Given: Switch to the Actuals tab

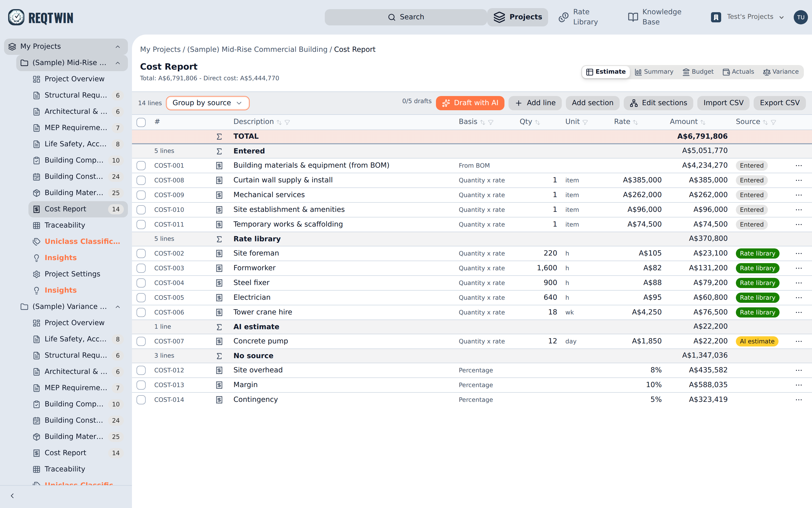Looking at the screenshot, I should (738, 72).
